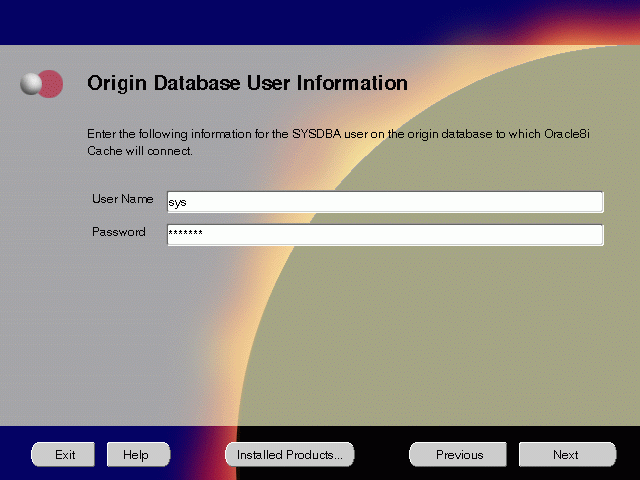Screen dimensions: 640x480
Task: Focus the Password input field
Action: pos(385,235)
